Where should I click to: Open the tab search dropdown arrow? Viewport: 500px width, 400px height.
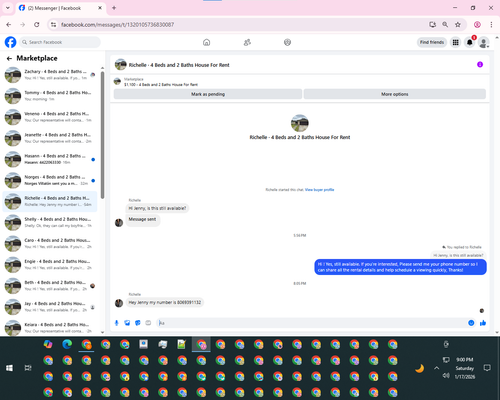pos(8,8)
